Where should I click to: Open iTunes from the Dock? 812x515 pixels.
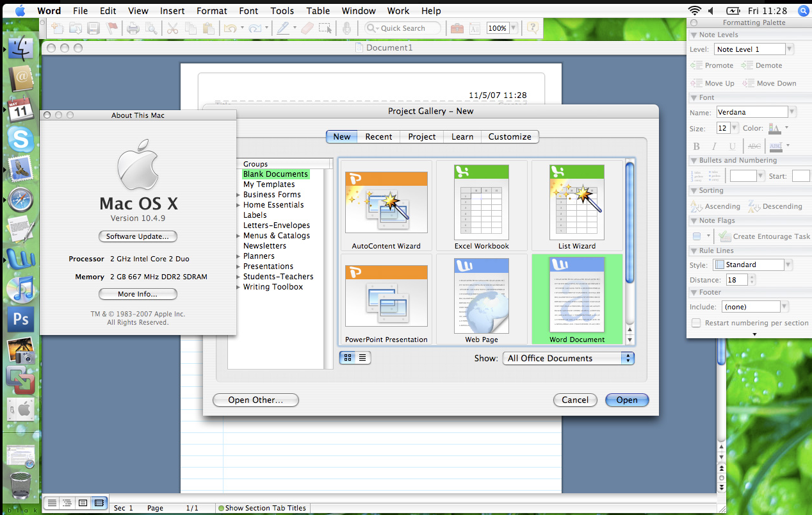20,289
